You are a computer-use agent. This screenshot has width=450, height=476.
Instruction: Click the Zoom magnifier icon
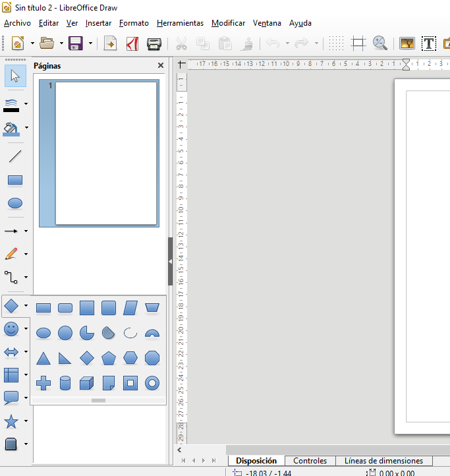(x=380, y=43)
